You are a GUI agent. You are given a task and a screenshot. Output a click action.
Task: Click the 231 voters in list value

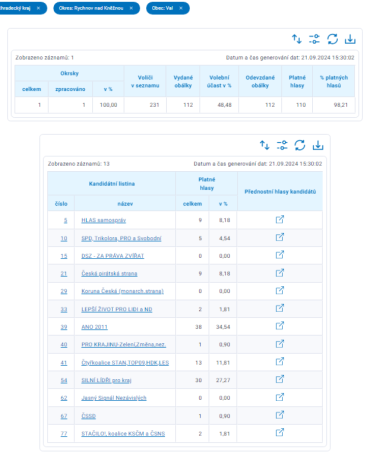154,105
